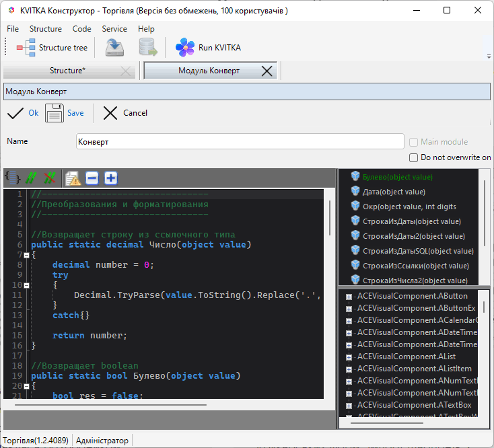The width and height of the screenshot is (494, 448).
Task: Click the Торгівля(1.2.4089) status bar entry
Action: (x=36, y=441)
